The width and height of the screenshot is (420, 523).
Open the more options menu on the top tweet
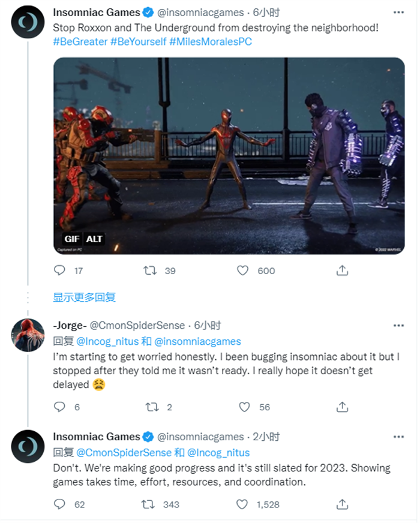(398, 11)
